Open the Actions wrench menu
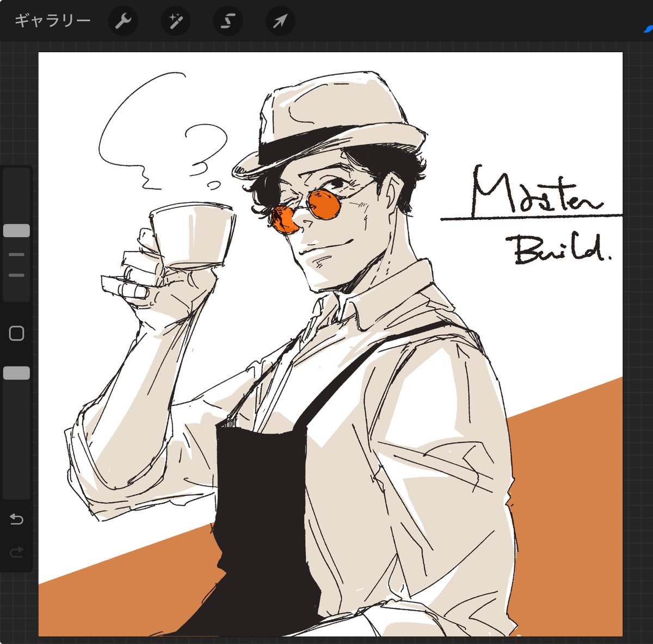The height and width of the screenshot is (644, 653). [123, 21]
